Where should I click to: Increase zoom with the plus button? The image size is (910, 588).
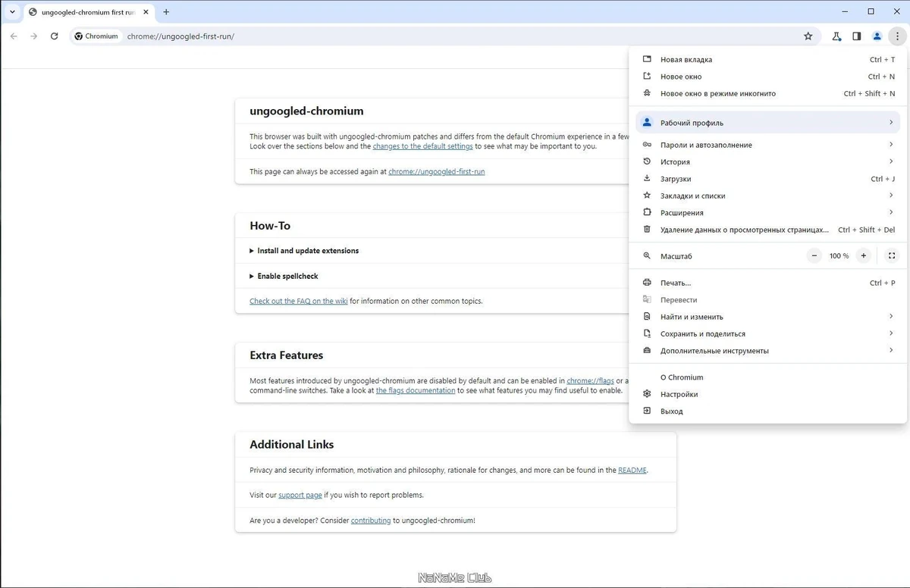click(863, 256)
